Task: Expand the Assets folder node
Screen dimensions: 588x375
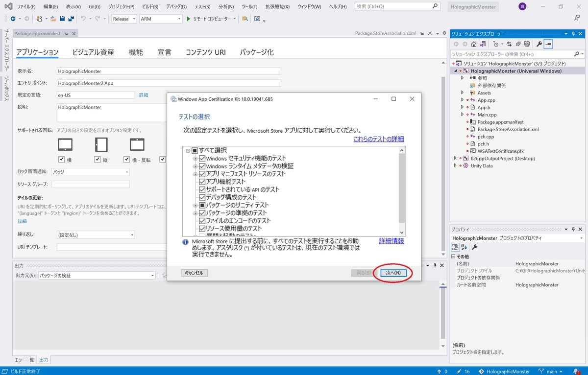Action: pos(462,93)
